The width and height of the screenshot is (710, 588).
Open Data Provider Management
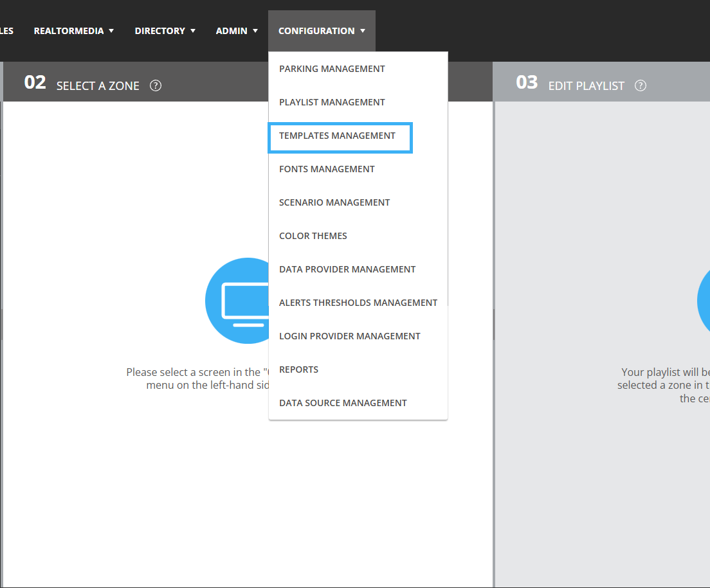[x=347, y=269]
